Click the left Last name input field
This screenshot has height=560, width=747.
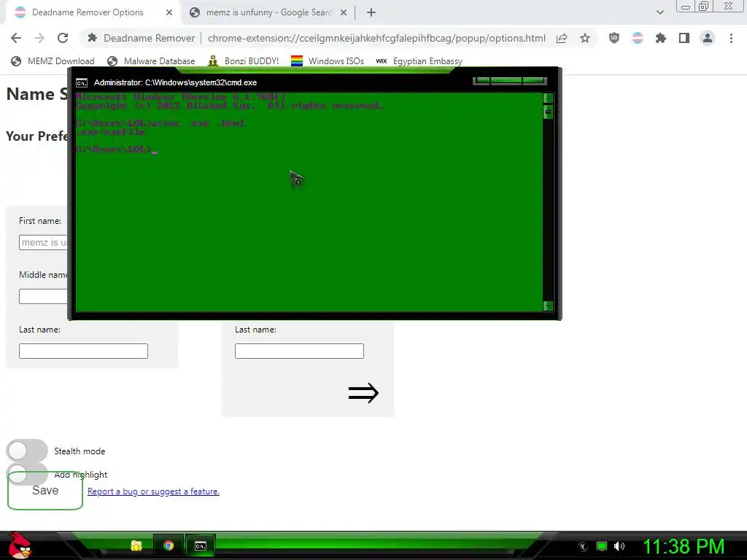coord(83,351)
